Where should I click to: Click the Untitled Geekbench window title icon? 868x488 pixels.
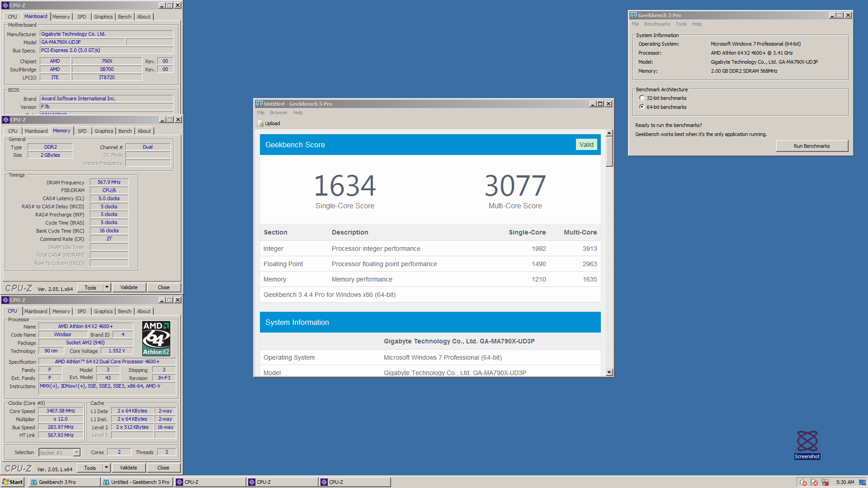point(259,104)
